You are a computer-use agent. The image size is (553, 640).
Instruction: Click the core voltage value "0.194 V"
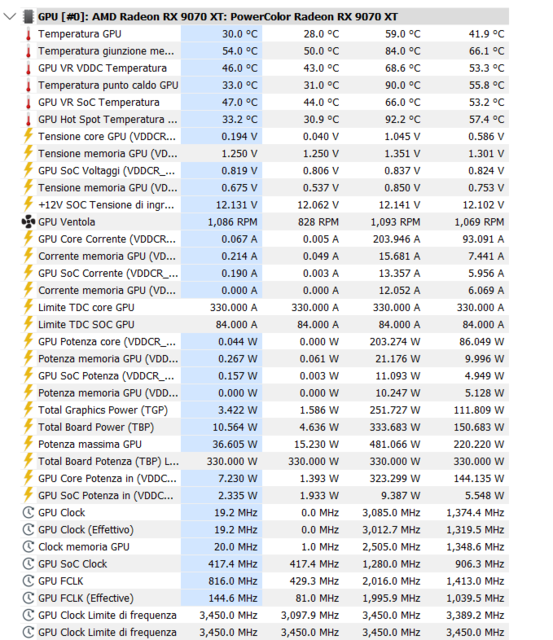pyautogui.click(x=239, y=137)
